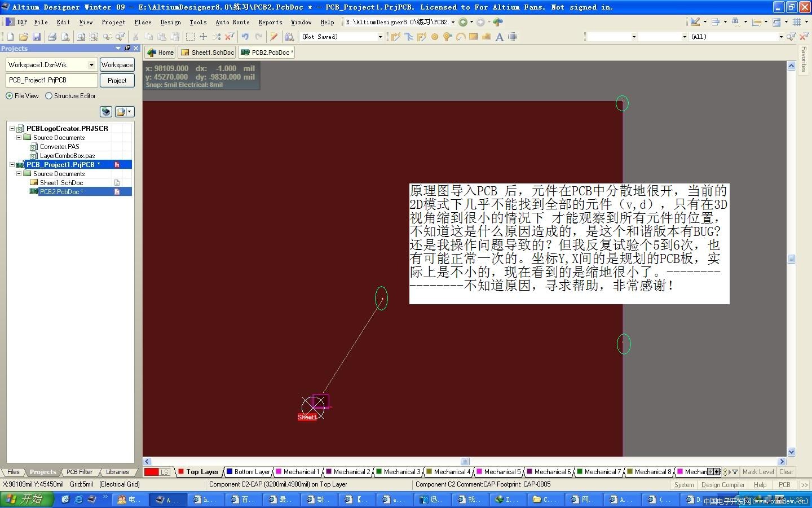Select the Place Pad tool
This screenshot has height=508, width=812.
[x=434, y=37]
